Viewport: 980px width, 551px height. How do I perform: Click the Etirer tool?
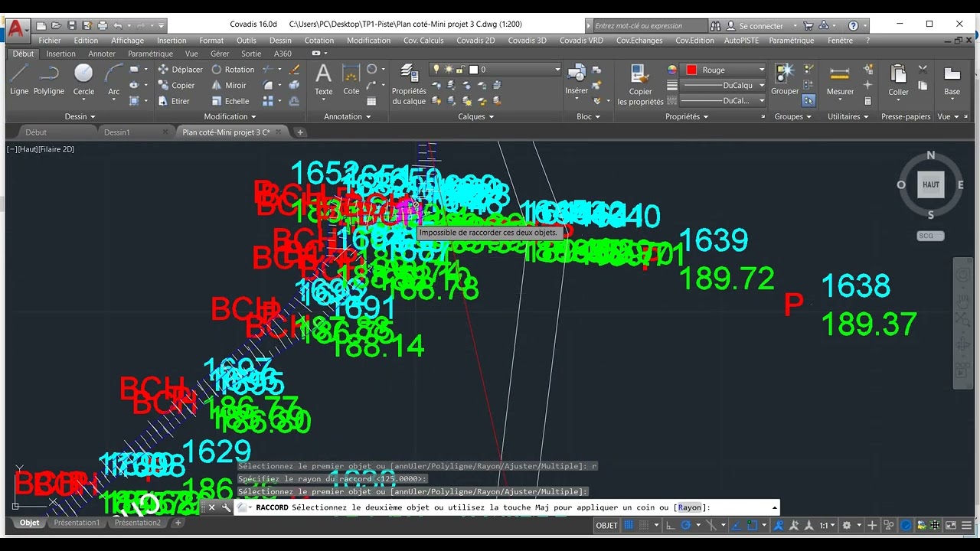point(174,101)
